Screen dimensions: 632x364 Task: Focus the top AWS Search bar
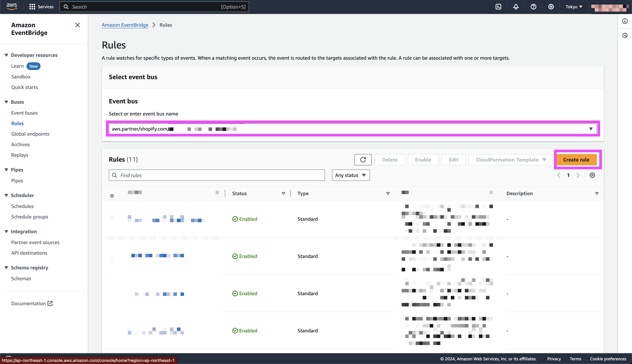(154, 7)
